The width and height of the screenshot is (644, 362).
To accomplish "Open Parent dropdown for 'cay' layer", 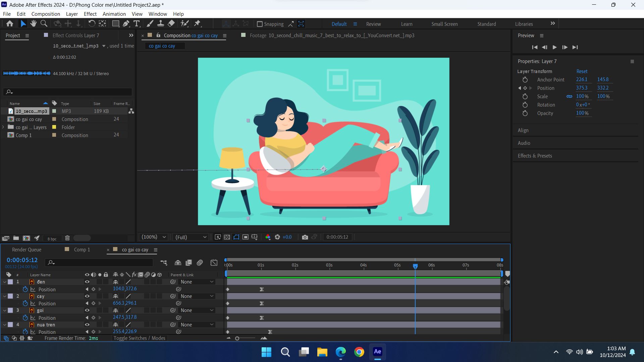I will click(197, 296).
